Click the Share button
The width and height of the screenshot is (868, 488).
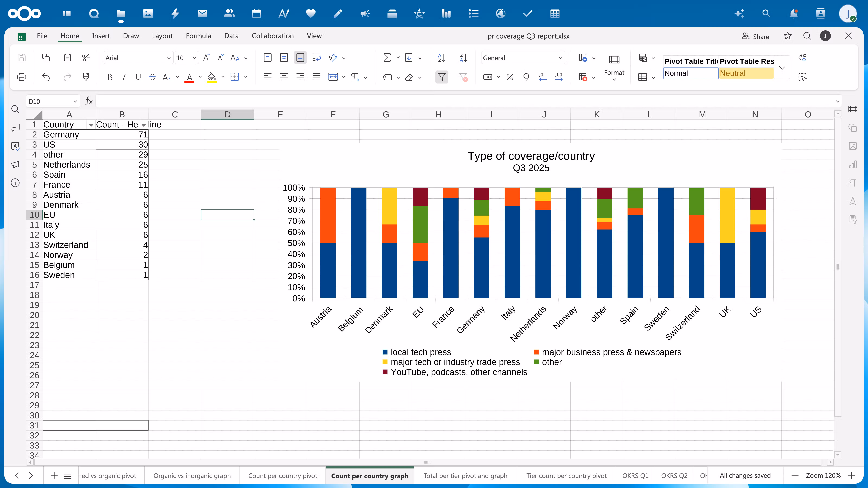(x=755, y=36)
